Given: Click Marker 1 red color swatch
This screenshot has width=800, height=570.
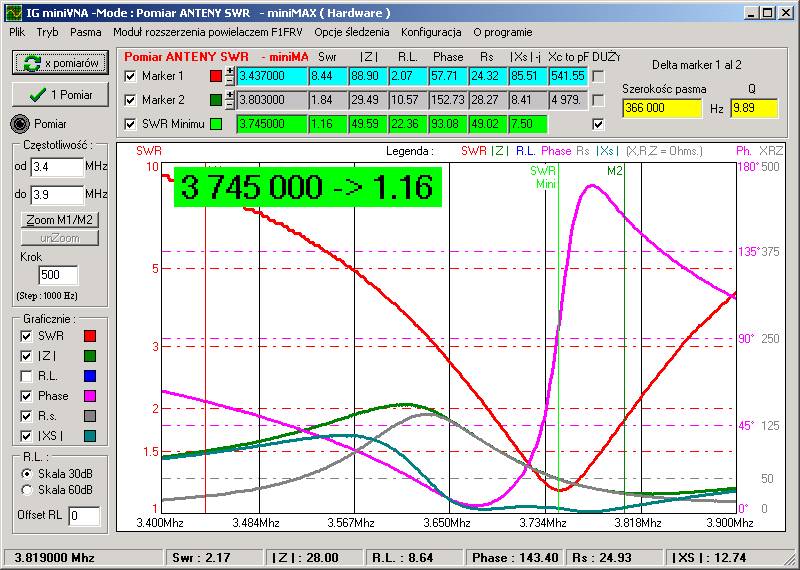Looking at the screenshot, I should (216, 76).
